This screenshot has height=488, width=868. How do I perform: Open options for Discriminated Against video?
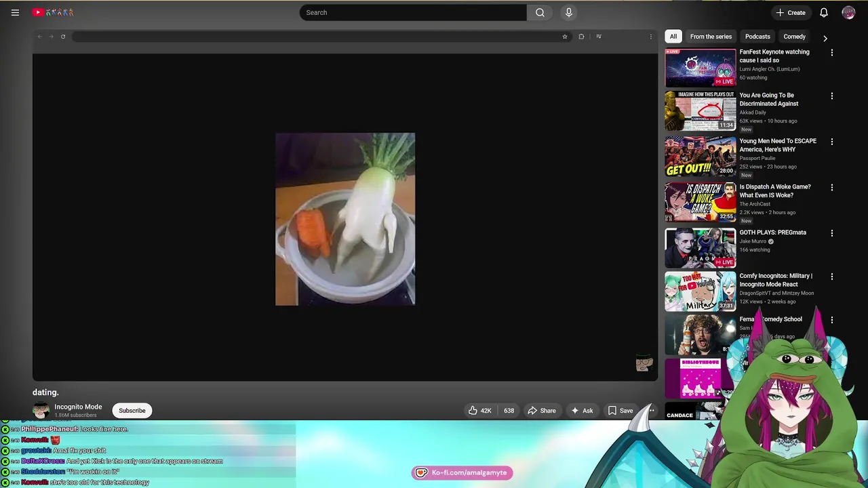tap(832, 96)
